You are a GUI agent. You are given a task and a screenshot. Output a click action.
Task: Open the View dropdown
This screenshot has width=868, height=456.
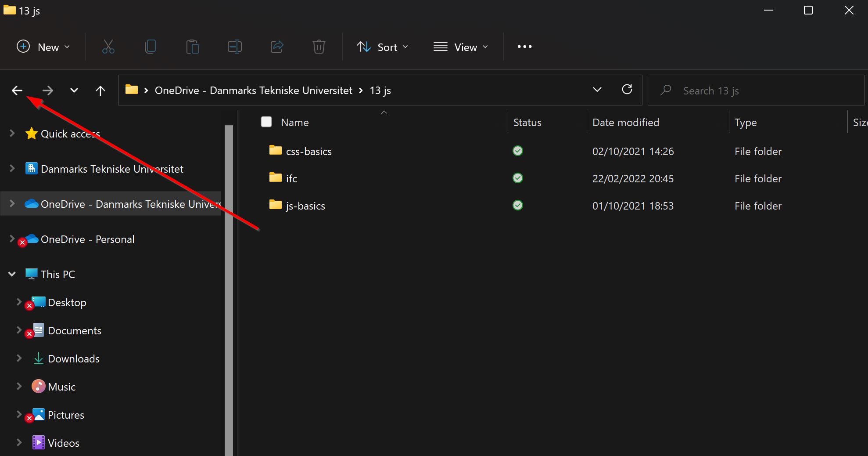click(x=460, y=47)
